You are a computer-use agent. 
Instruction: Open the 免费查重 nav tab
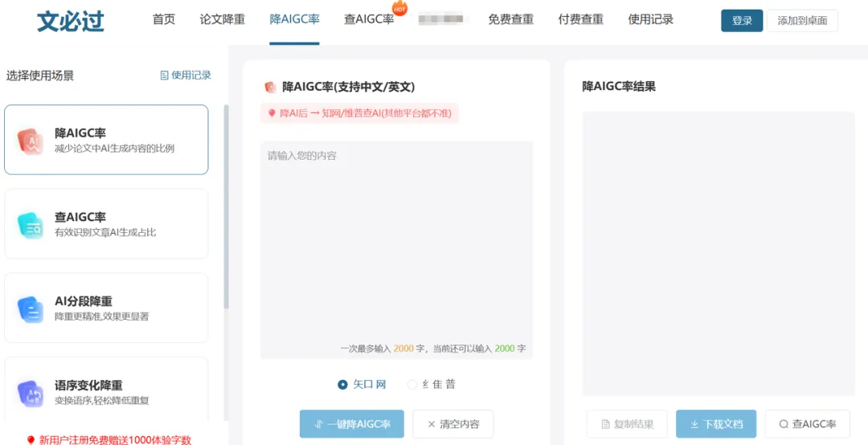(511, 20)
